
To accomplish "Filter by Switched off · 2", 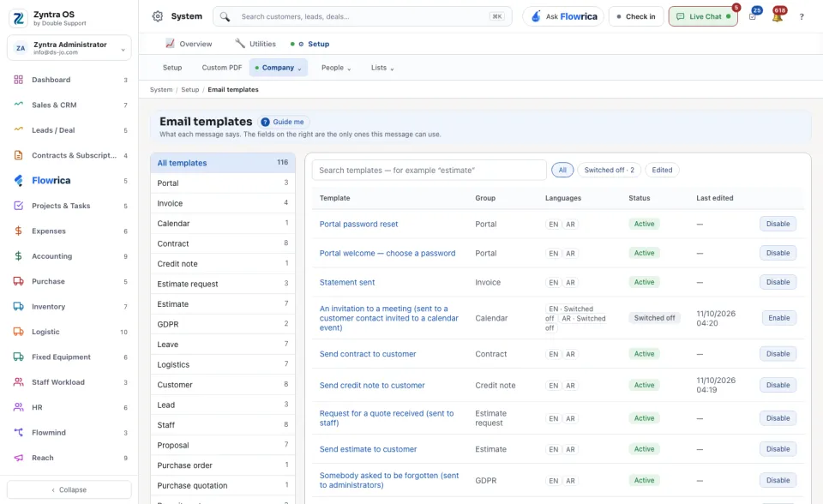I will coord(609,170).
